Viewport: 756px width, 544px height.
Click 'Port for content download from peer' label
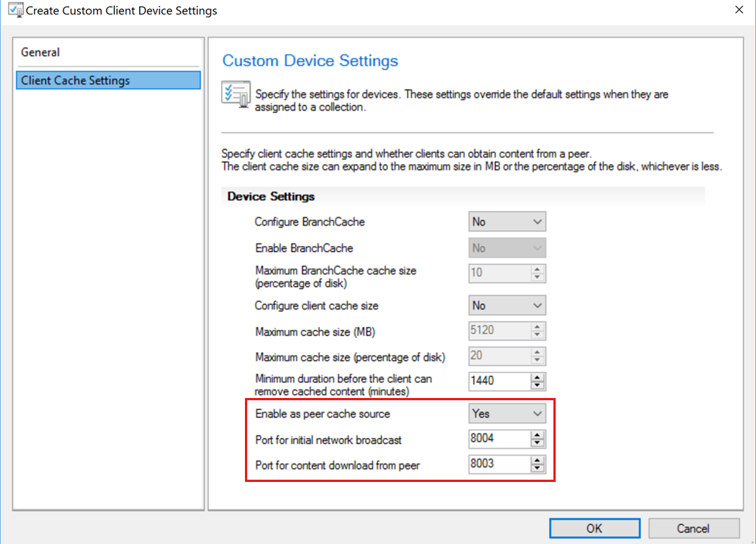(x=337, y=465)
